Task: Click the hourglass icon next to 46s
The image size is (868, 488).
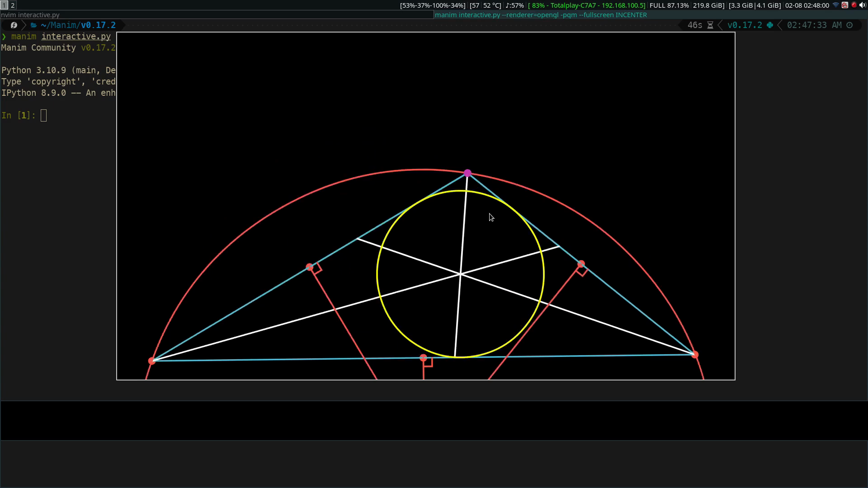Action: point(710,25)
